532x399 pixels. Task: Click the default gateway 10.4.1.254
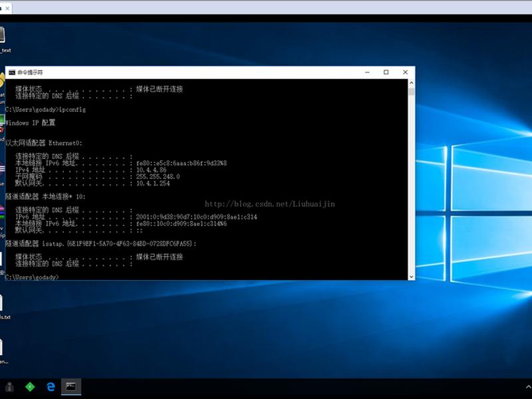(153, 184)
